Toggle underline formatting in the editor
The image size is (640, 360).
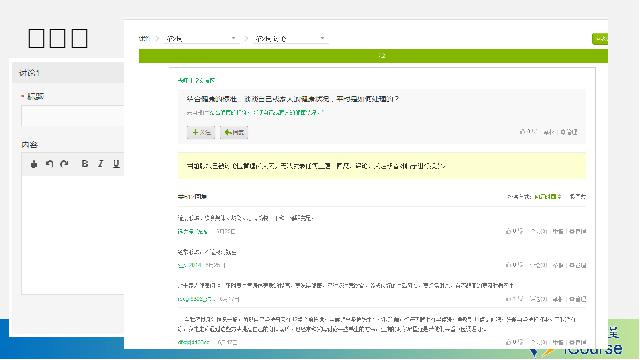[116, 164]
